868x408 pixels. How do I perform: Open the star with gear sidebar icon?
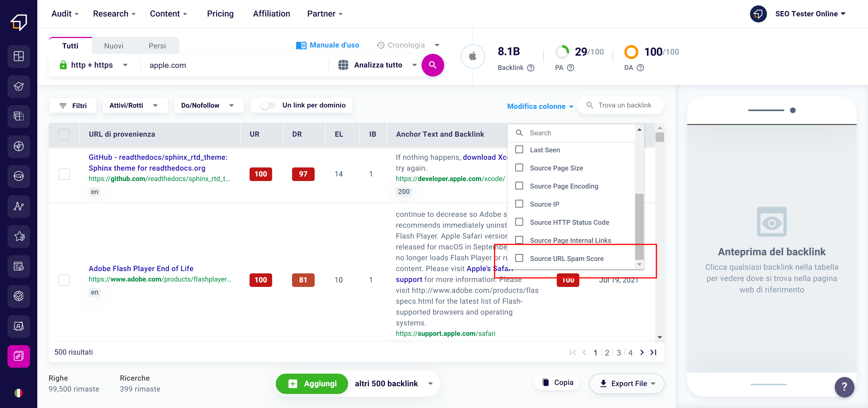[x=19, y=236]
